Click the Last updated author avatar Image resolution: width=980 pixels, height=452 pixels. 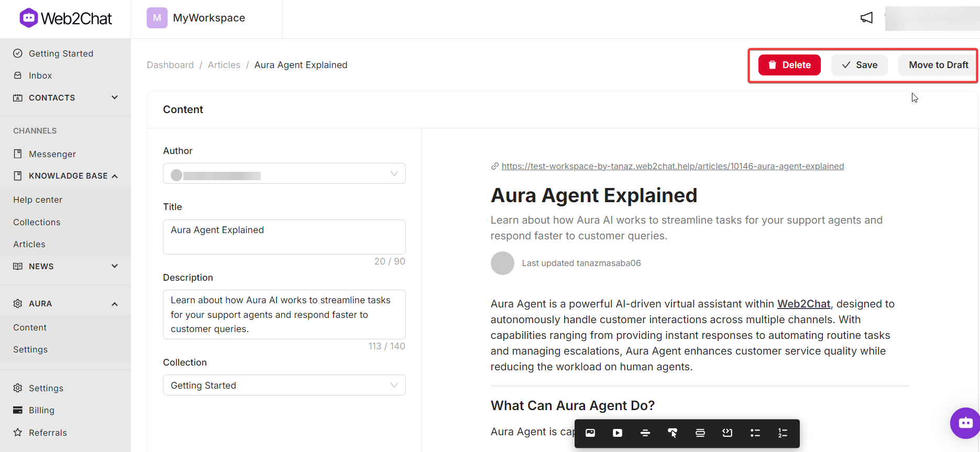click(x=502, y=263)
